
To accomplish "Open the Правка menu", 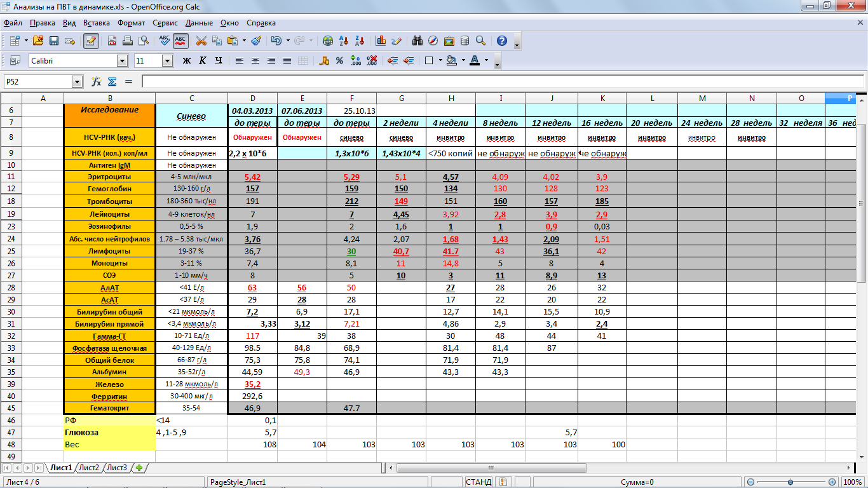I will coord(43,23).
